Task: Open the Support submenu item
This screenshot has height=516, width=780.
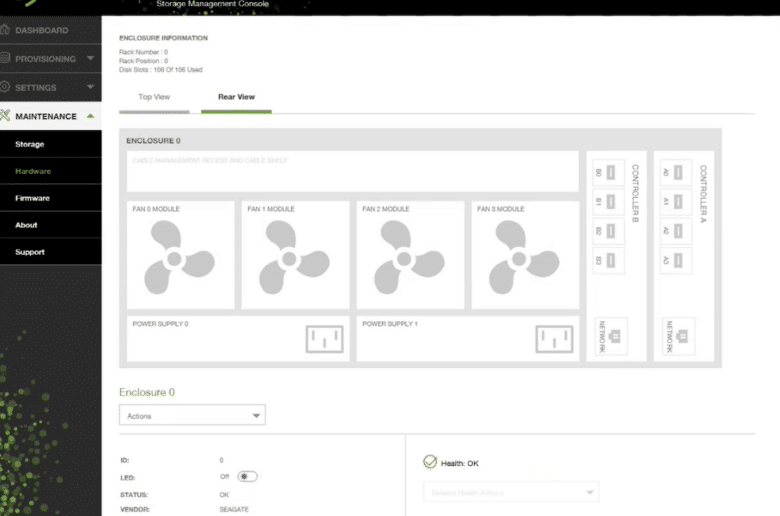Action: tap(51, 252)
